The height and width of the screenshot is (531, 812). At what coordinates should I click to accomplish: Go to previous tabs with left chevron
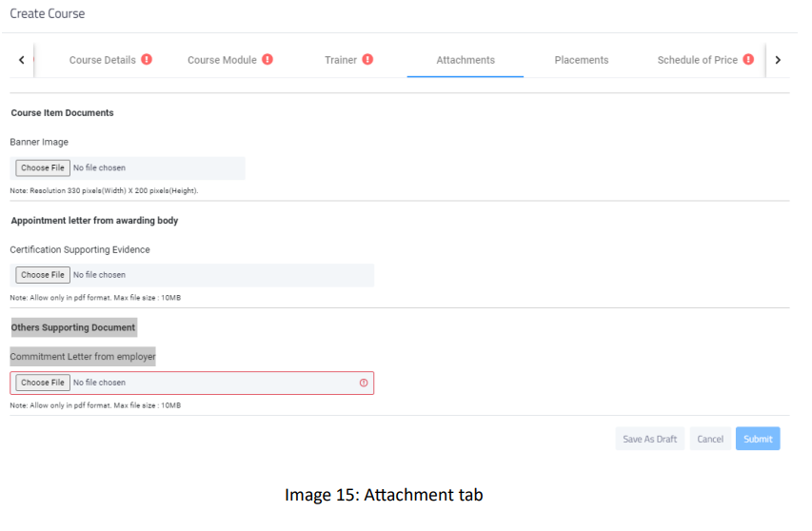22,60
